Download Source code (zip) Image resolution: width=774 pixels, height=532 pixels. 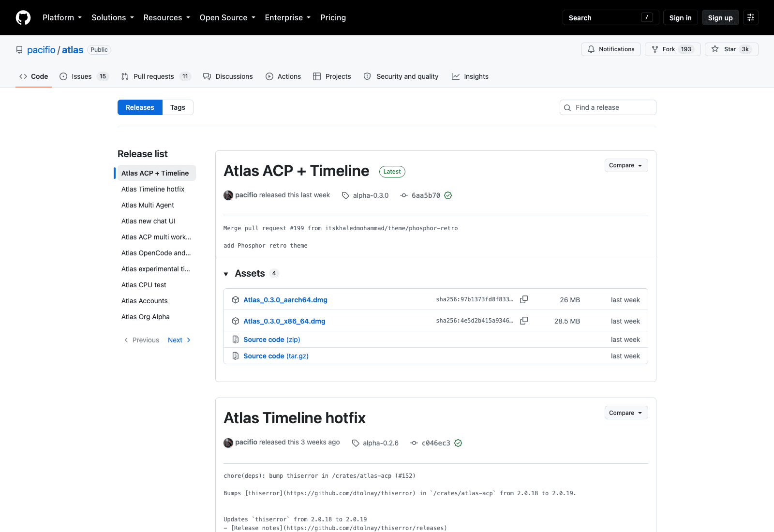coord(272,340)
